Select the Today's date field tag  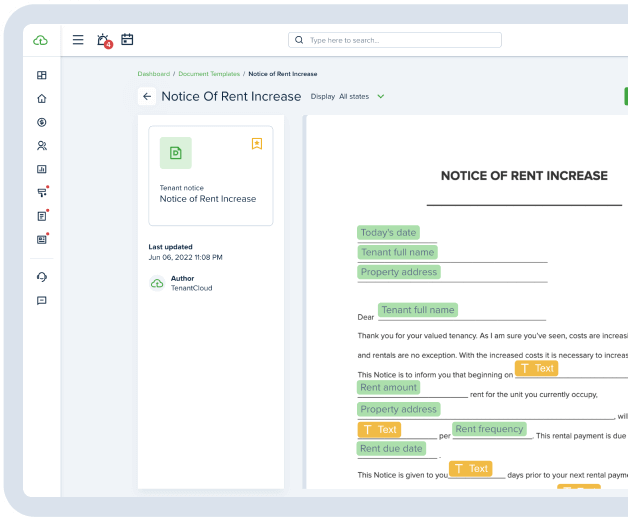[388, 233]
